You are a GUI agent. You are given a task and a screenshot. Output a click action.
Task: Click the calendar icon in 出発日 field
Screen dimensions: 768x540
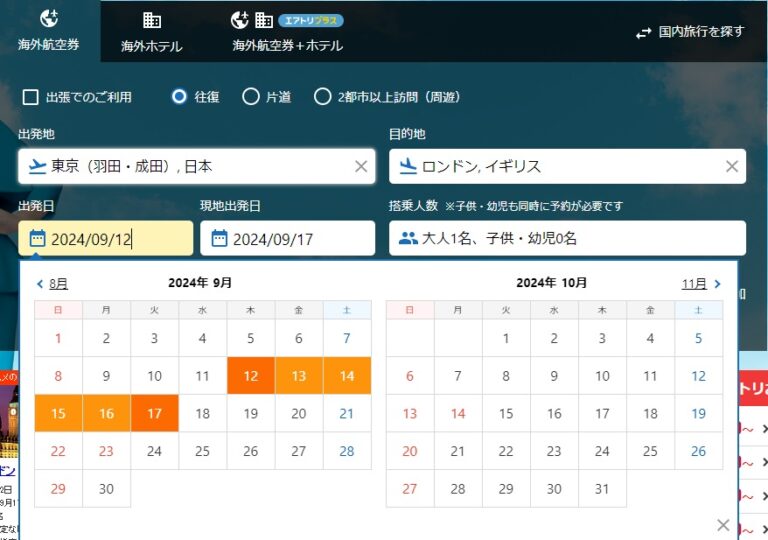pyautogui.click(x=37, y=239)
